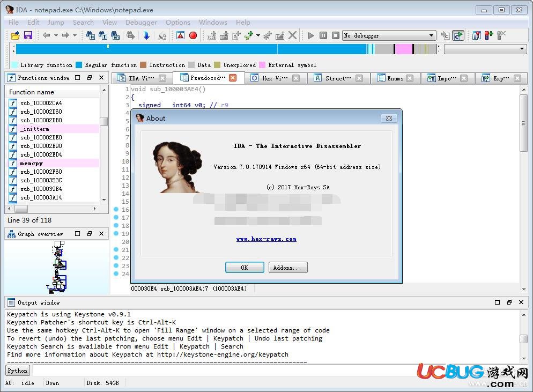This screenshot has width=533, height=392.
Task: Click the Function name column header
Action: 53,92
